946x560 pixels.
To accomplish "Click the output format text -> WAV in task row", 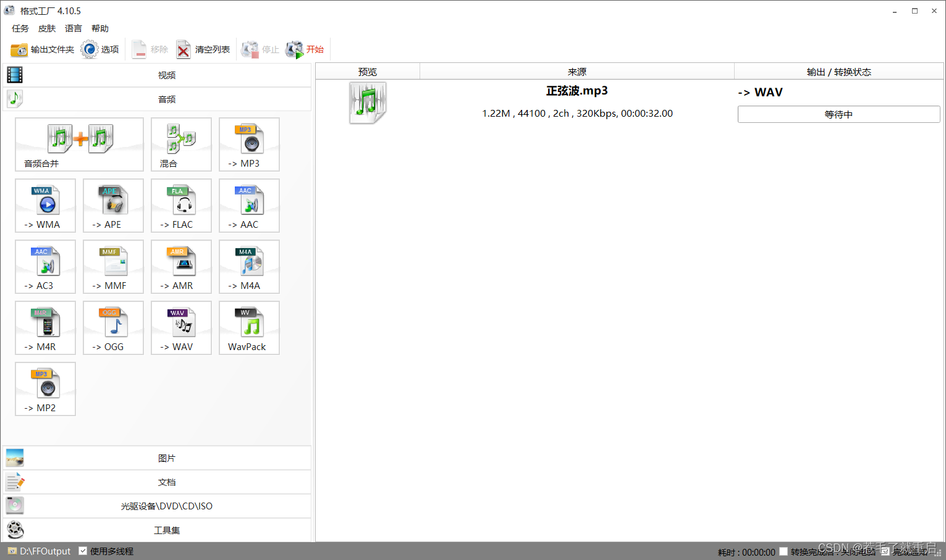I will 761,92.
